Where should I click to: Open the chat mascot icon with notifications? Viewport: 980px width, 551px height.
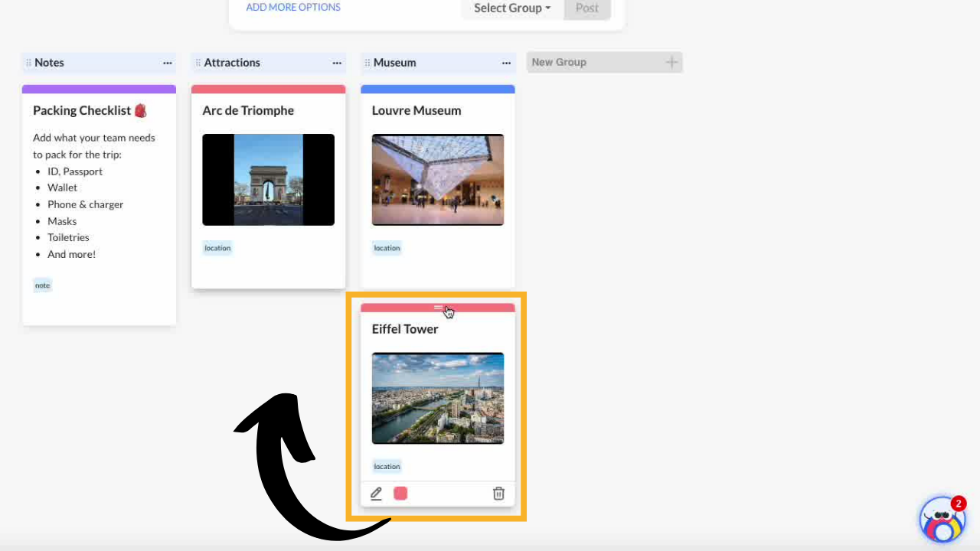pos(942,520)
